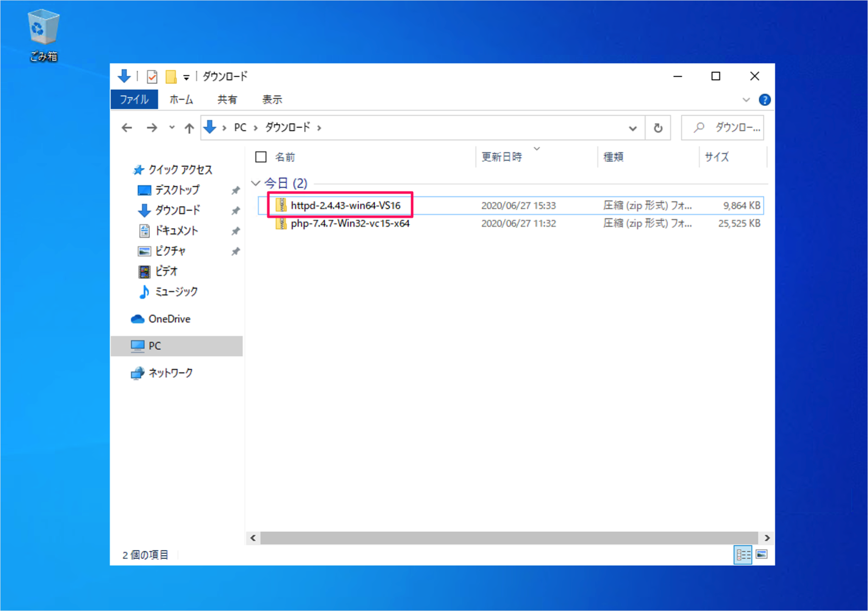Collapse the 今日 (2) group
This screenshot has width=868, height=611.
[256, 183]
